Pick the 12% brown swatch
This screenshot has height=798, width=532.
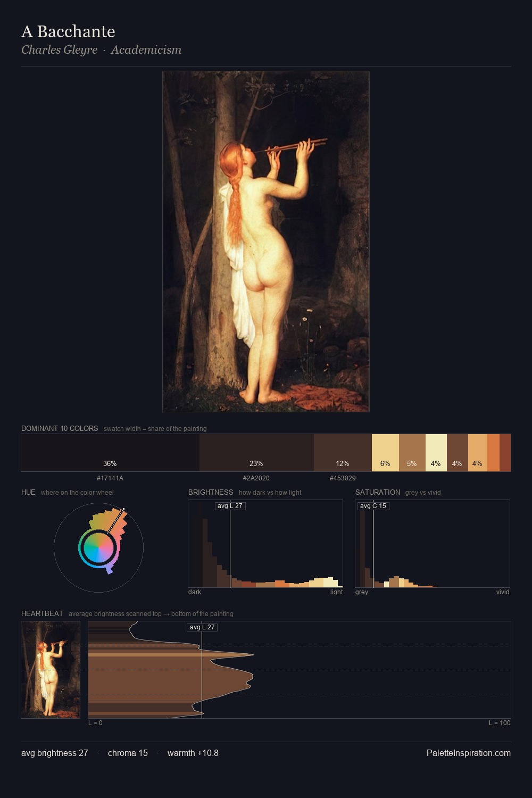pyautogui.click(x=343, y=453)
